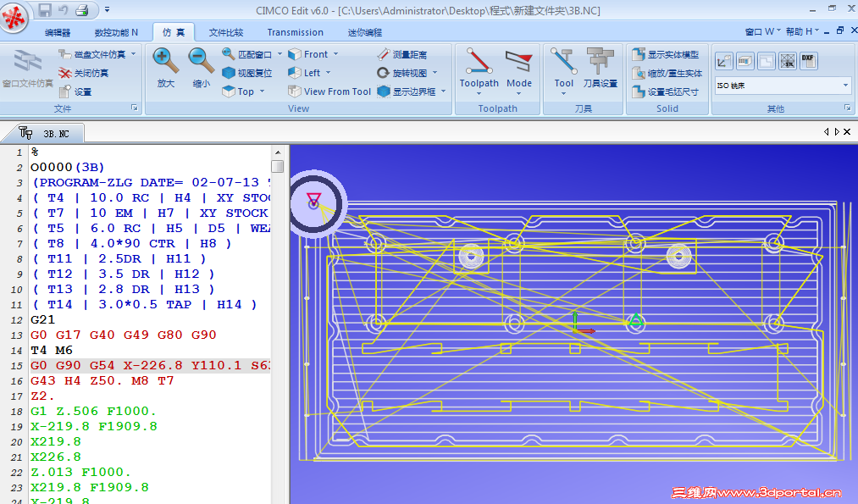This screenshot has height=504, width=858.
Task: Click the DXF export icon
Action: point(808,61)
